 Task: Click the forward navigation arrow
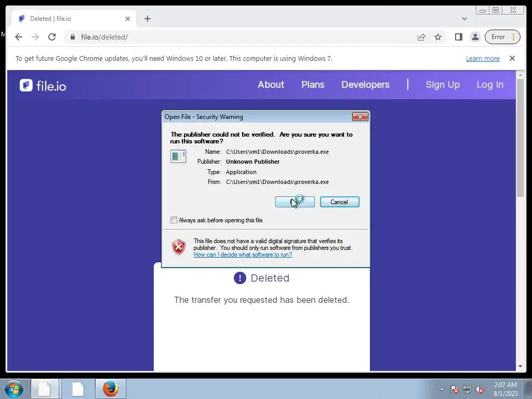coord(35,37)
